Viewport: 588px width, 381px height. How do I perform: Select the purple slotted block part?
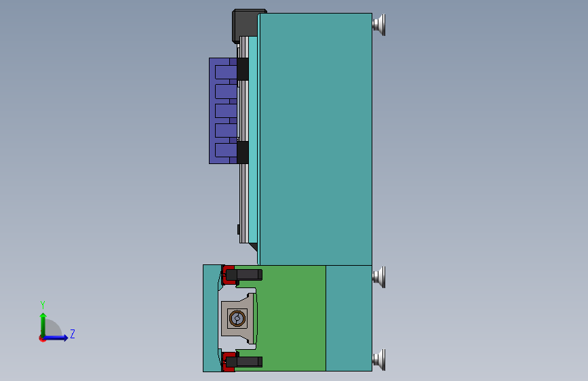[222, 111]
